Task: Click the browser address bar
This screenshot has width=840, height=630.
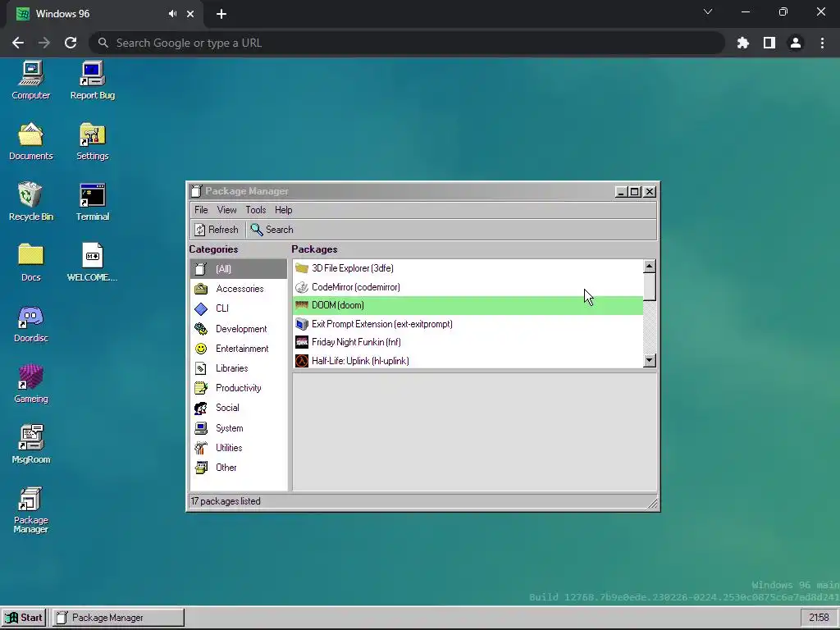Action: (x=407, y=43)
